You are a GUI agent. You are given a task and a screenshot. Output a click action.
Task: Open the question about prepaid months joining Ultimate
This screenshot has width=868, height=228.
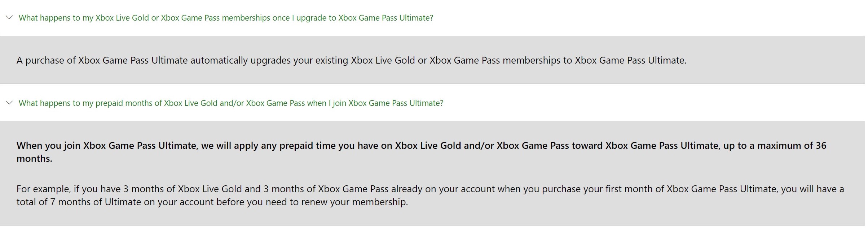click(231, 103)
